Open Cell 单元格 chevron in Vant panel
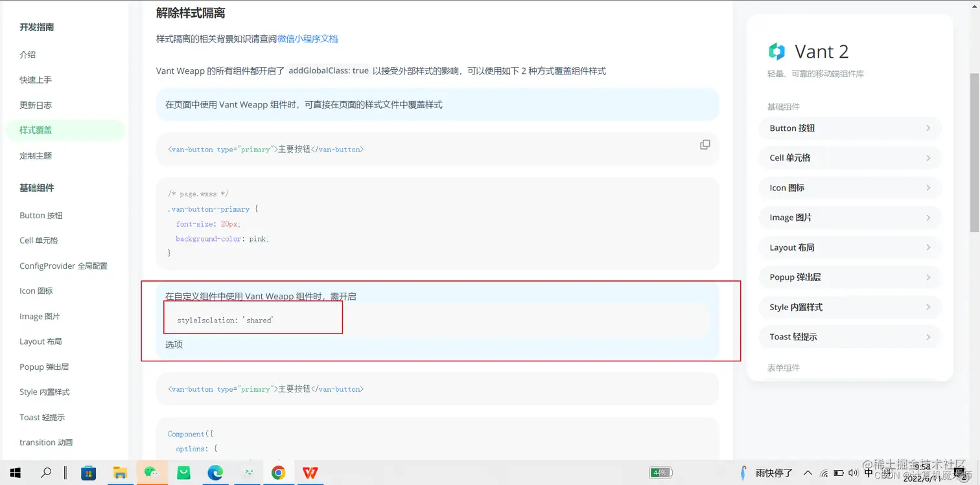This screenshot has height=485, width=980. coord(928,158)
